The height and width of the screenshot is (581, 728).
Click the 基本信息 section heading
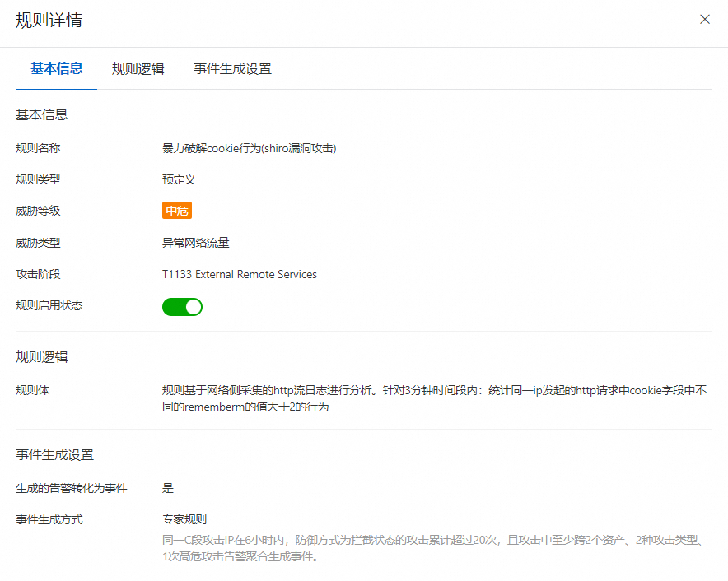42,114
